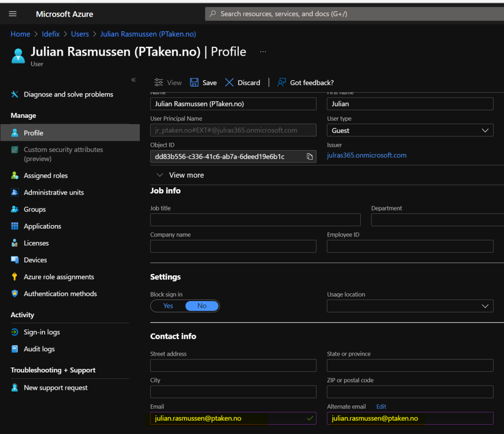
Task: Open the hamburger portal menu
Action: coord(12,14)
